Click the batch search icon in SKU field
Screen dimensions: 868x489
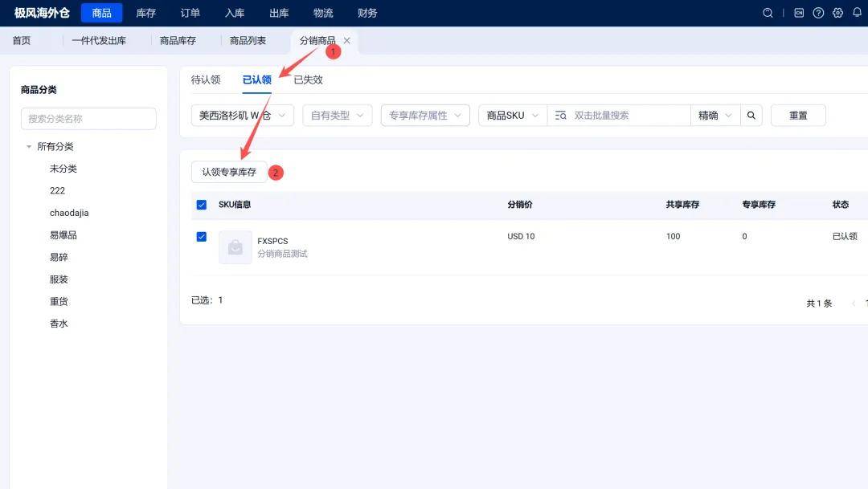560,115
